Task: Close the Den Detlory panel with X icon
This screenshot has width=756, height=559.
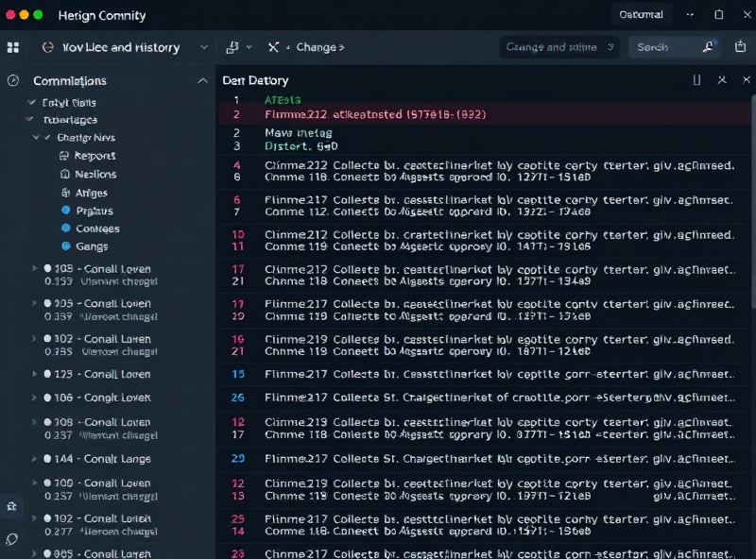Action: coord(747,79)
